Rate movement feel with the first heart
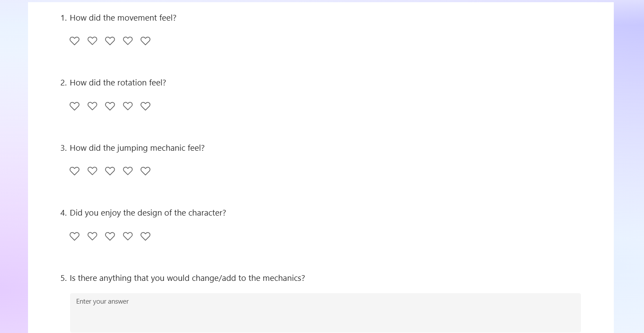Image resolution: width=644 pixels, height=333 pixels. coord(74,41)
